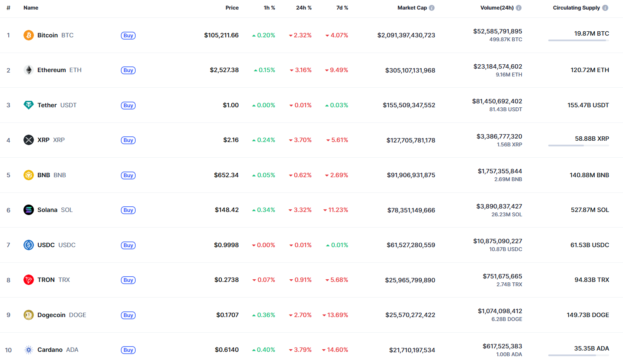Image resolution: width=623 pixels, height=364 pixels.
Task: Click Dogecoin's 7d change 13.69%
Action: click(x=335, y=315)
